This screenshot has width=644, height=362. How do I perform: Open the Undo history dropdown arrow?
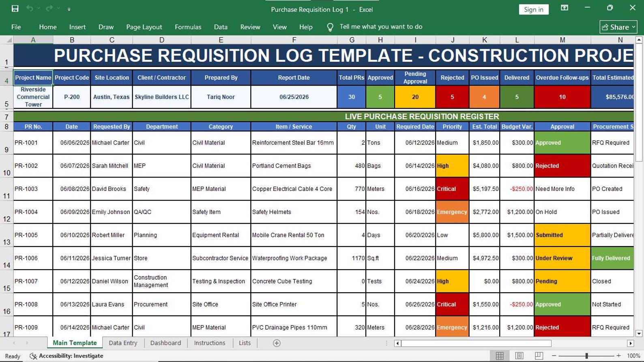[x=39, y=9]
